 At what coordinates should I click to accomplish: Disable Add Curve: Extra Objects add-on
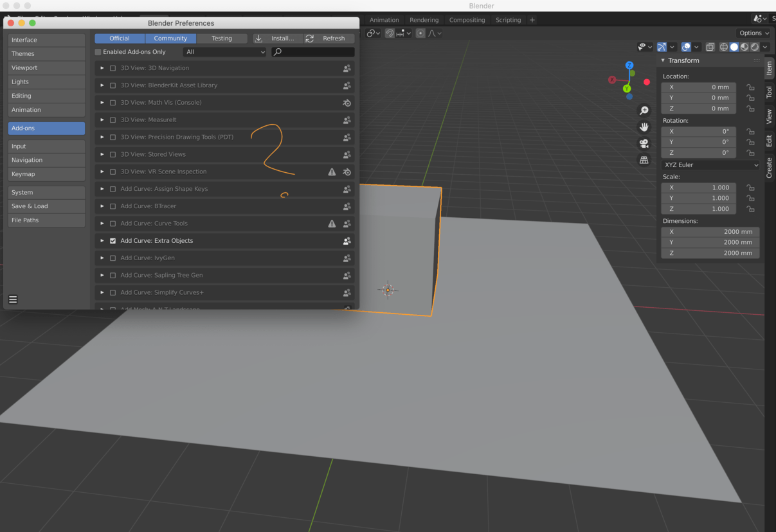pyautogui.click(x=113, y=241)
